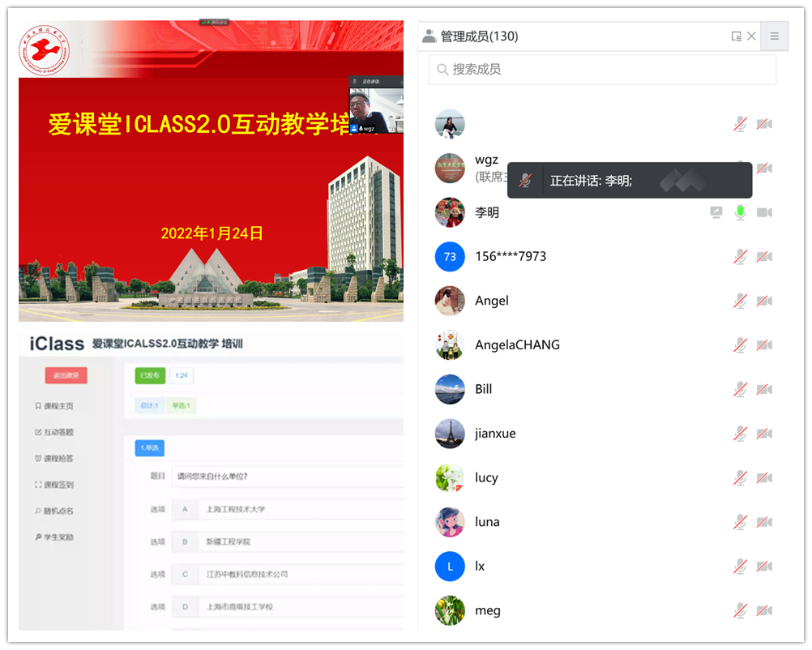Toggle camera for 李明
Viewport: 812px width, 650px height.
[x=764, y=212]
